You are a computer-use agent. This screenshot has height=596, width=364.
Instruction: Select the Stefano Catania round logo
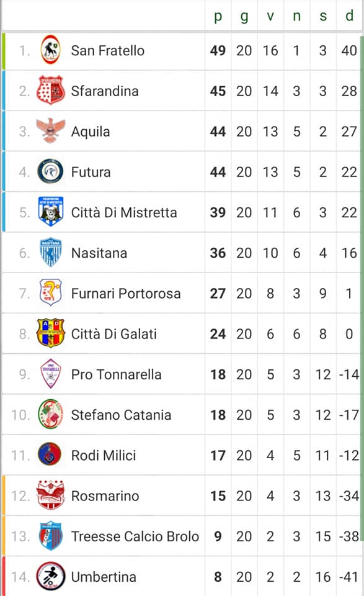[50, 414]
